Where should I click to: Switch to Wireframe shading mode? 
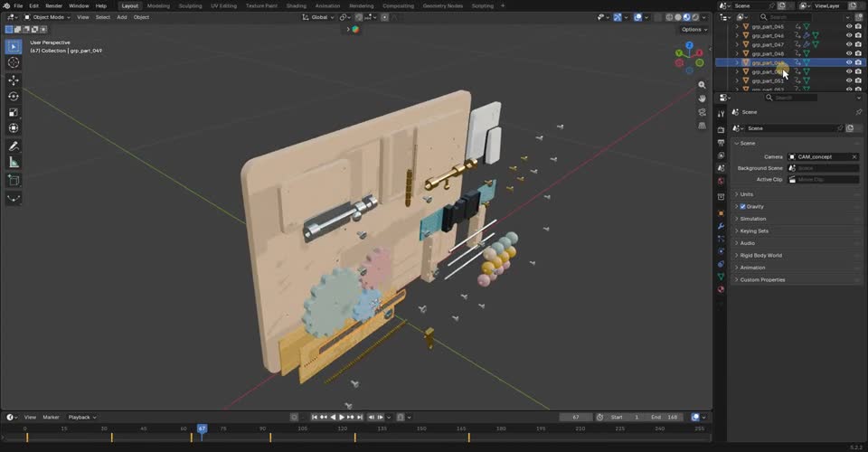pos(670,17)
